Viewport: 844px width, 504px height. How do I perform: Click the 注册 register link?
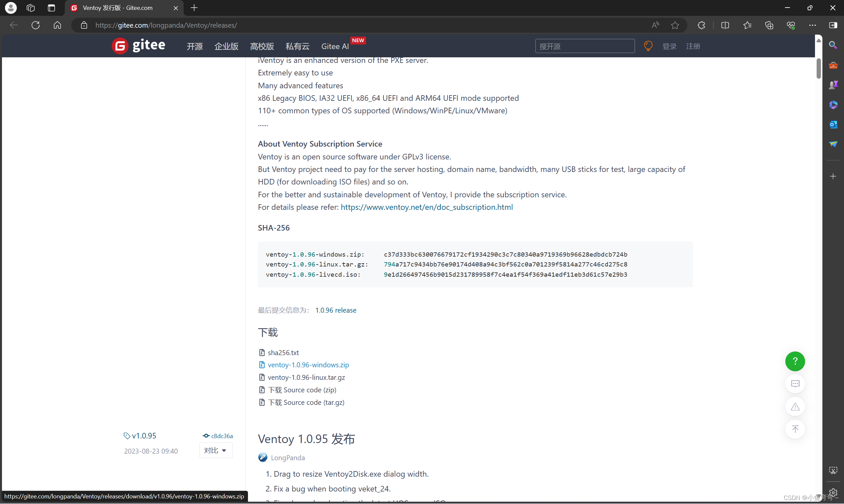693,46
